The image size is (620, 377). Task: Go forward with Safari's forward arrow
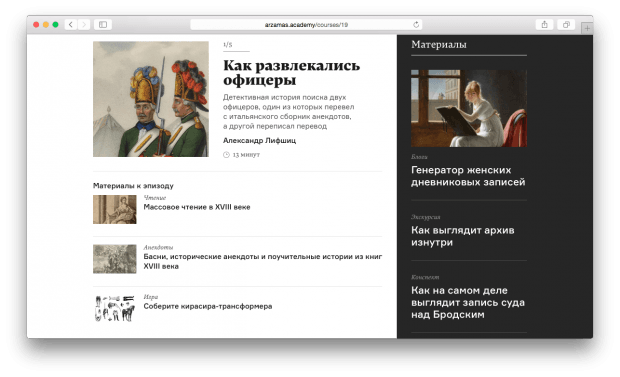(x=83, y=25)
